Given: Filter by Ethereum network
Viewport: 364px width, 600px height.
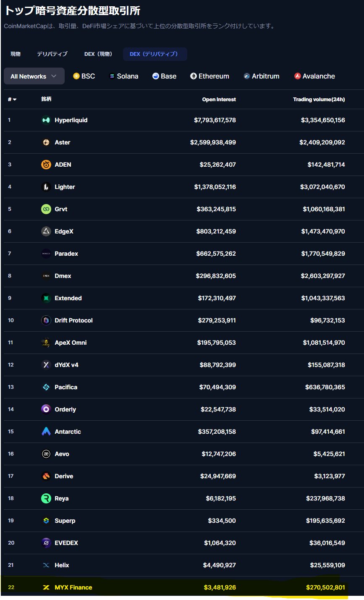Looking at the screenshot, I should [209, 76].
